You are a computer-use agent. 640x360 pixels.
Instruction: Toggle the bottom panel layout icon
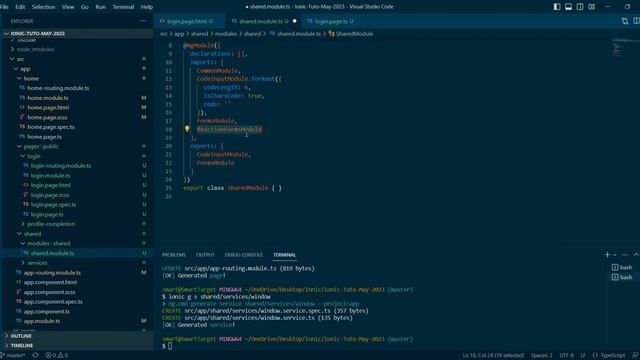[x=568, y=7]
